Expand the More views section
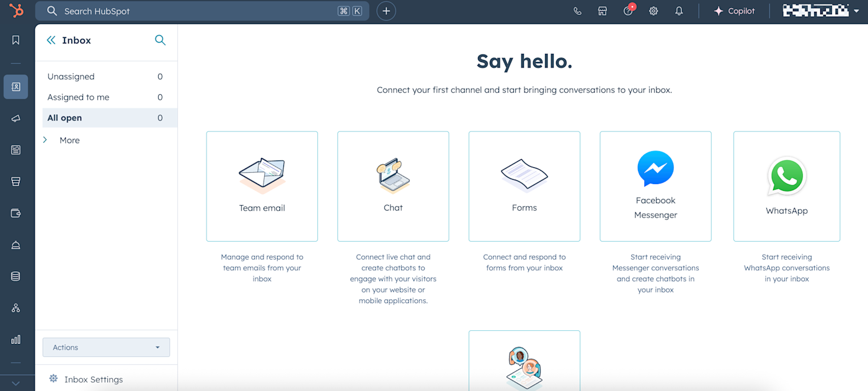 [62, 140]
